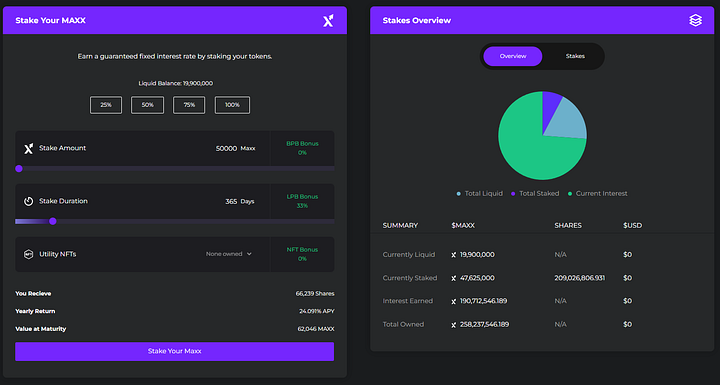
Task: Click the MAXX icon next to 19,900,000
Action: (454, 255)
